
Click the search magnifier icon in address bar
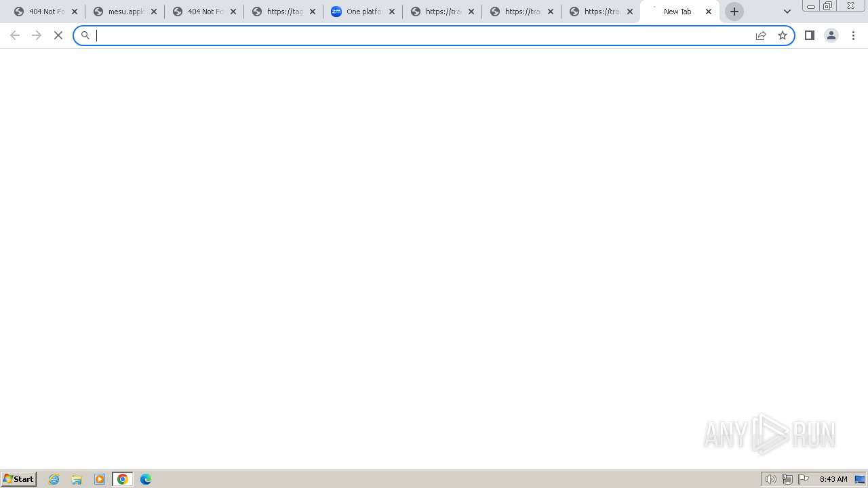coord(85,35)
